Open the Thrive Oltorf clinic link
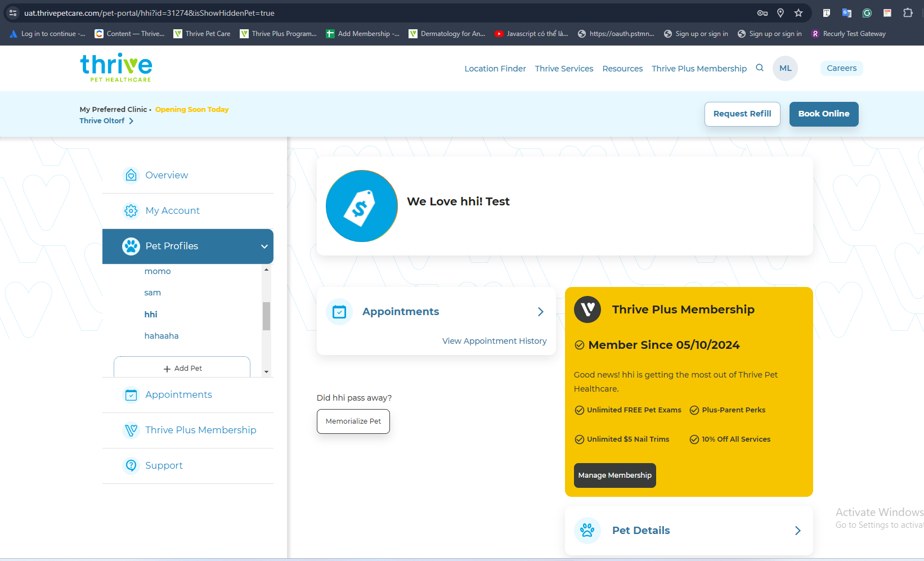924x561 pixels. 102,121
